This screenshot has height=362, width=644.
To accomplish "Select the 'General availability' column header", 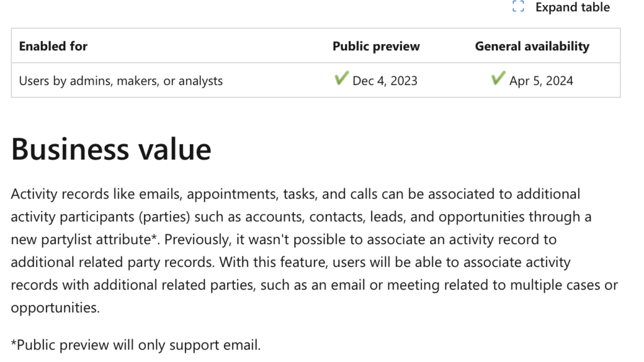I will pos(532,46).
